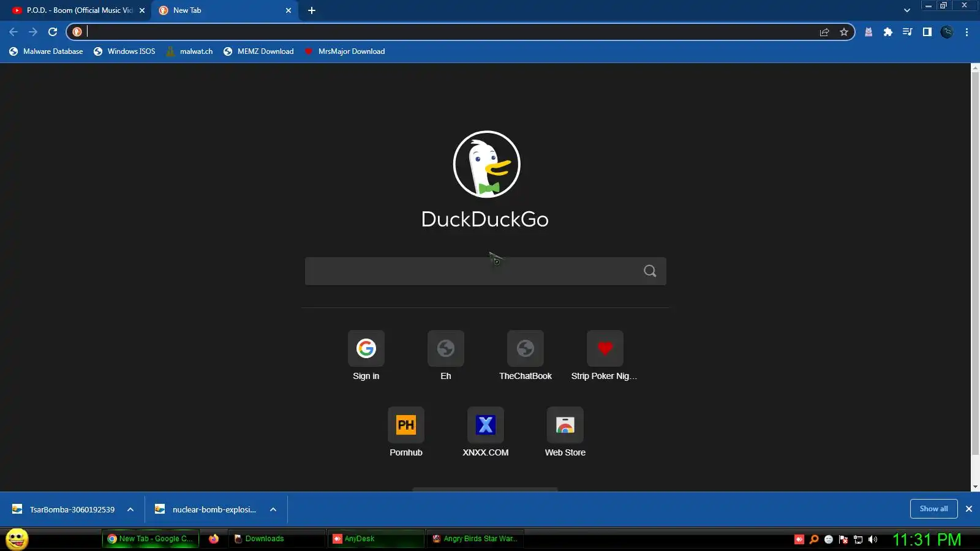Open Chrome's three-dot menu
The height and width of the screenshot is (551, 980).
pos(967,32)
